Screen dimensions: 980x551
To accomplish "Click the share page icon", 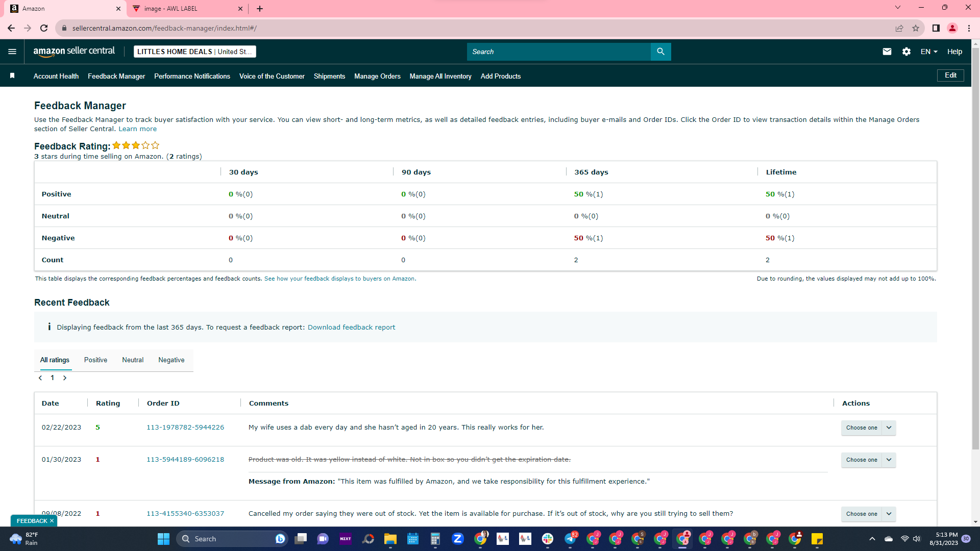I will [x=899, y=28].
